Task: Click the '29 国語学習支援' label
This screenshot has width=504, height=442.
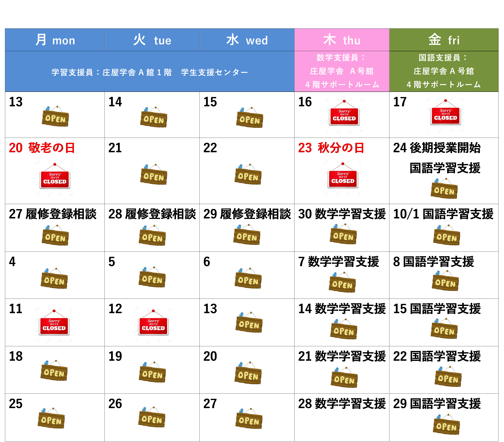Action: click(x=437, y=404)
